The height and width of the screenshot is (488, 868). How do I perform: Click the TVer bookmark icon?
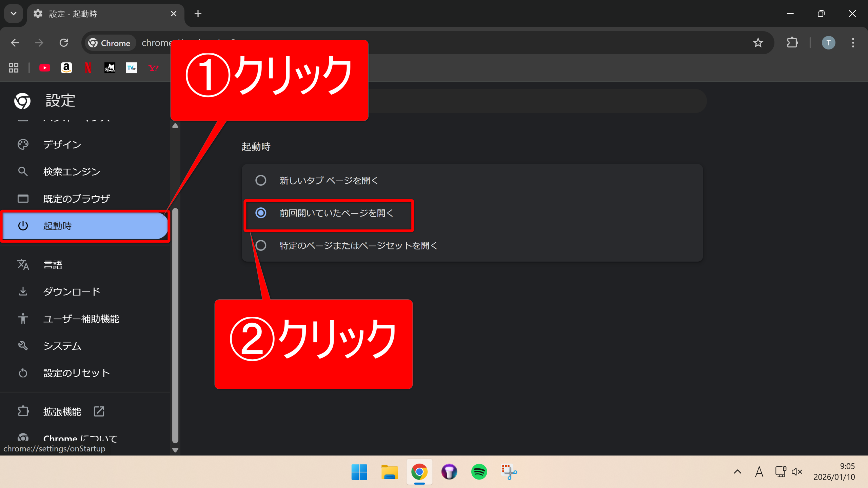[131, 68]
